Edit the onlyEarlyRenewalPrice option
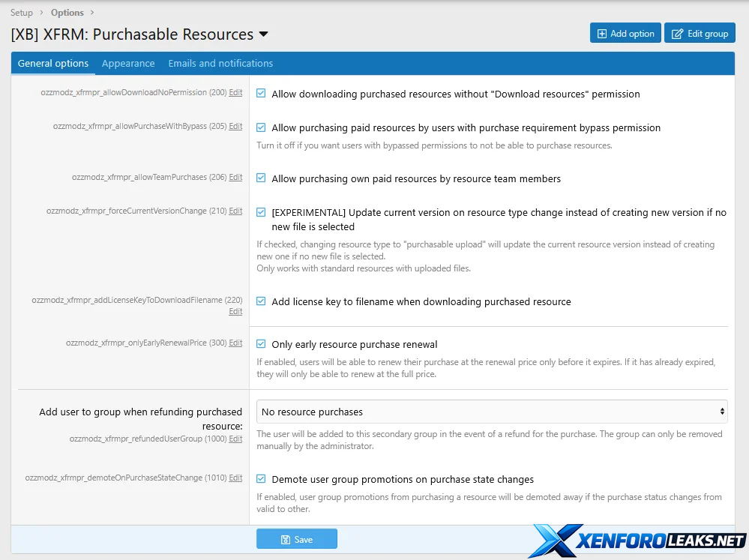This screenshot has height=560, width=749. point(235,343)
